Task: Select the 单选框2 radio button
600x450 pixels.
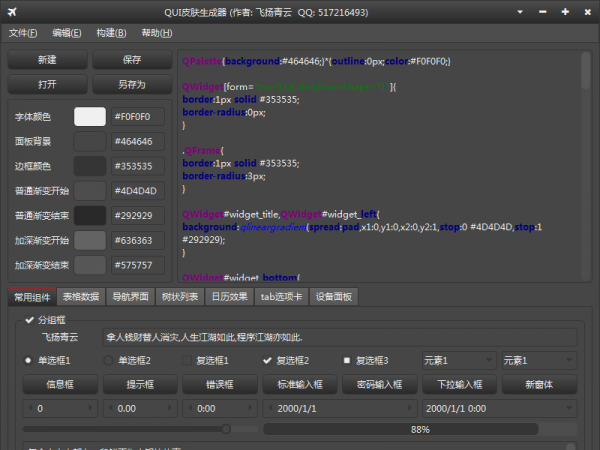Action: click(x=109, y=360)
